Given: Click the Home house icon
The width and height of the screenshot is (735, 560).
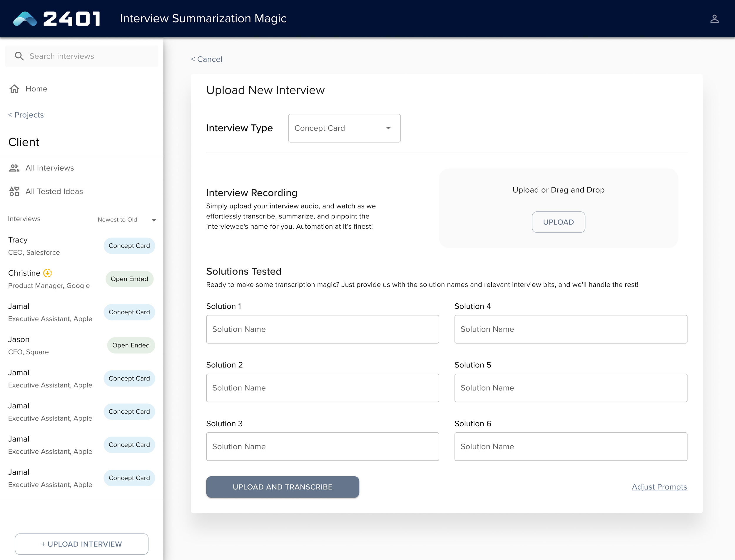Looking at the screenshot, I should click(x=14, y=89).
